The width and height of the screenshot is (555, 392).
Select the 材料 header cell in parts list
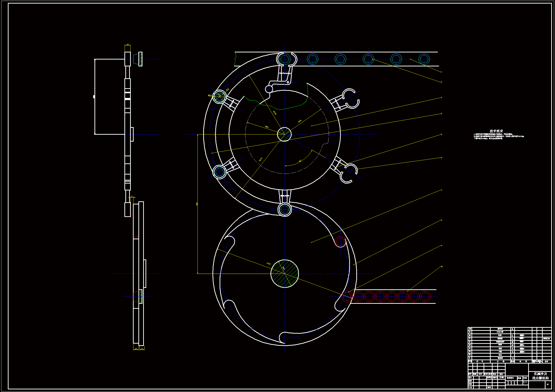pos(523,361)
